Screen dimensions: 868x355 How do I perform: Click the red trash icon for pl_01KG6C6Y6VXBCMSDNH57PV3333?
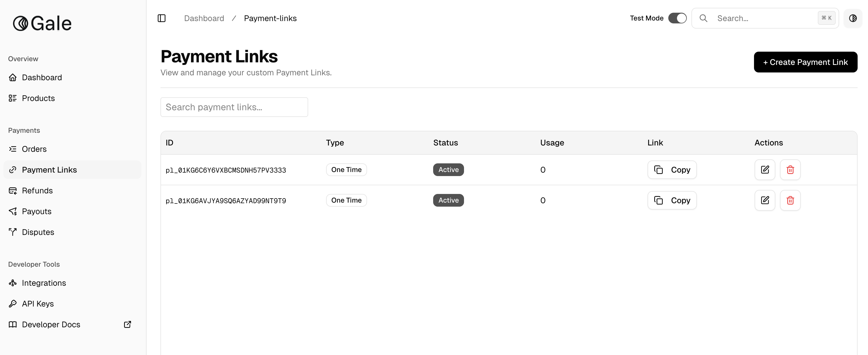tap(790, 170)
